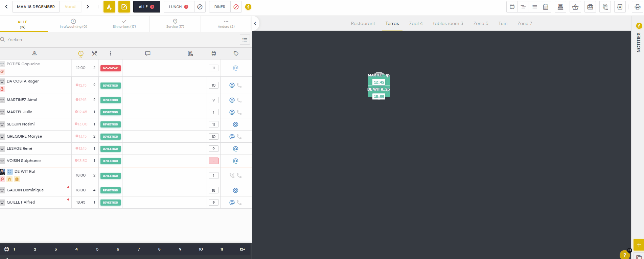Focus the Zoeken search field
The width and height of the screenshot is (644, 259).
tap(118, 40)
